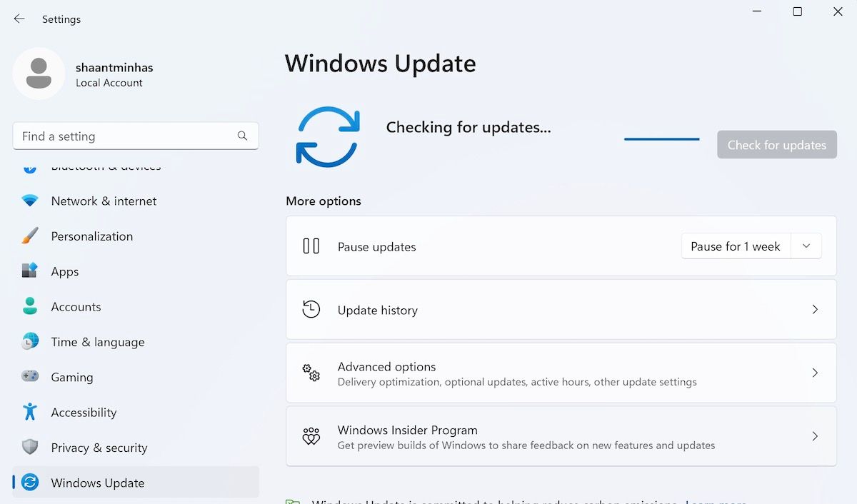The height and width of the screenshot is (504, 857).
Task: Click the Accessibility figure icon
Action: click(30, 412)
